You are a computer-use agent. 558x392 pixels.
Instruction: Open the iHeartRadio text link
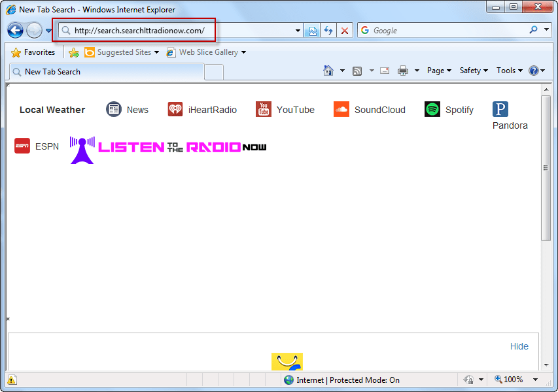213,110
